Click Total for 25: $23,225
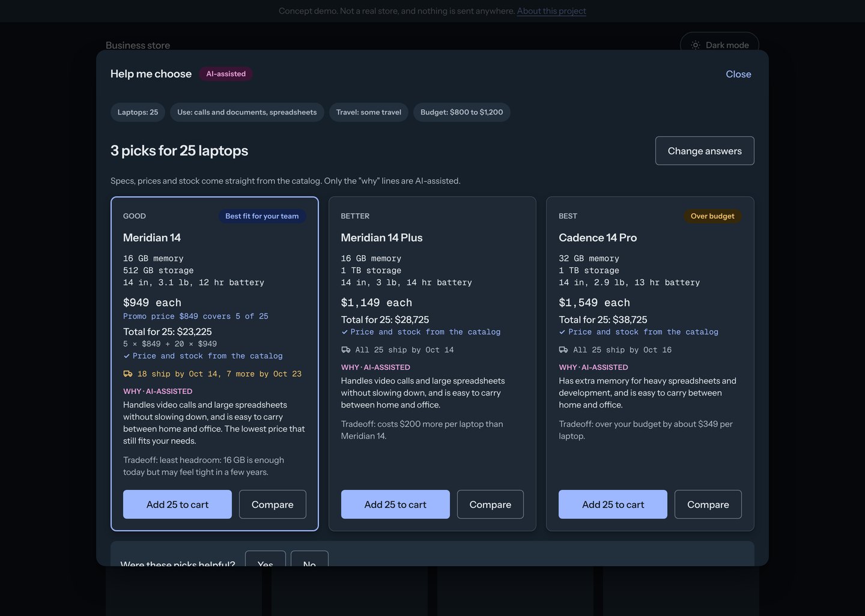Screen dimensions: 865x616 pos(168,331)
